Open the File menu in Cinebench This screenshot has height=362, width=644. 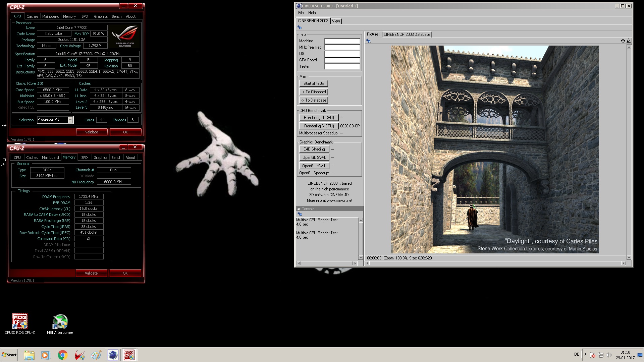pyautogui.click(x=301, y=13)
